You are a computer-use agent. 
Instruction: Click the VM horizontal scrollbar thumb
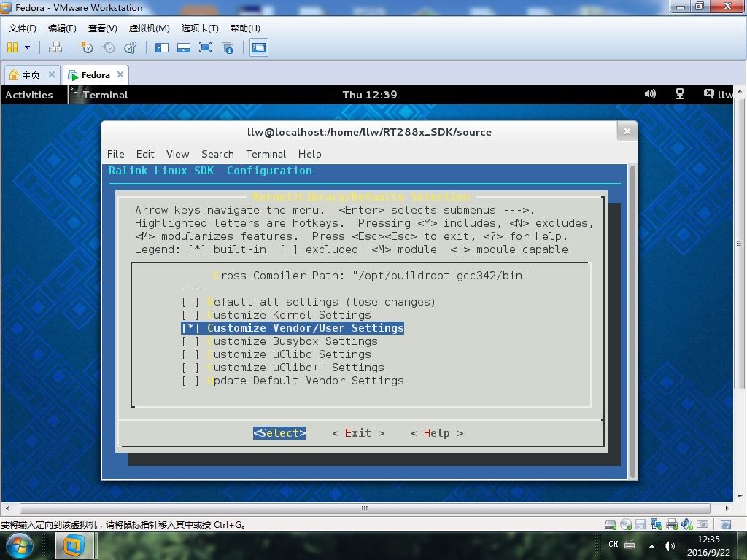[365, 508]
